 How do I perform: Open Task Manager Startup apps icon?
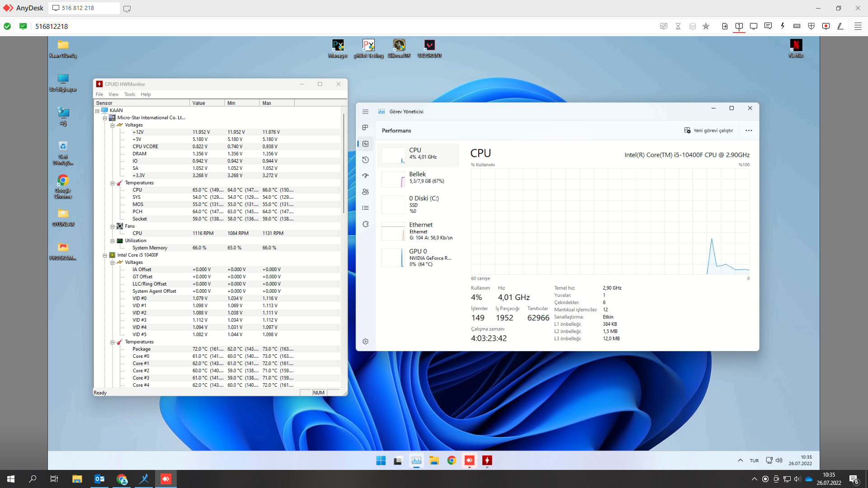[365, 176]
